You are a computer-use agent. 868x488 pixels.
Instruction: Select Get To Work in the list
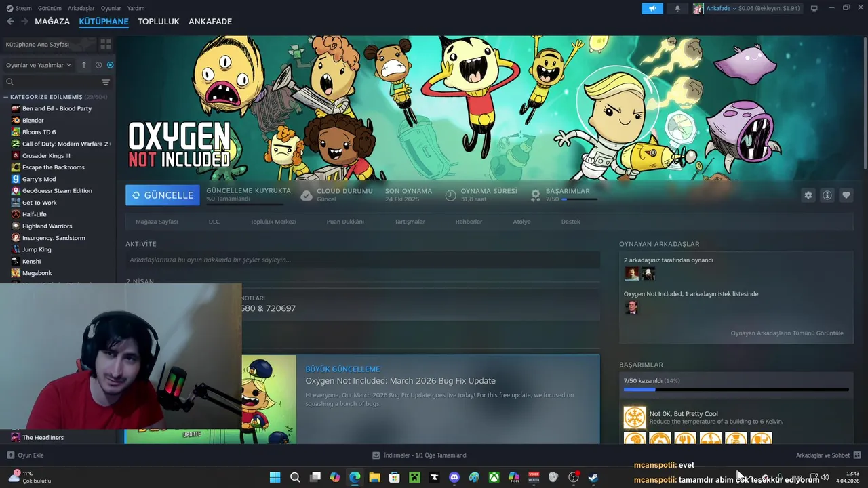coord(39,203)
